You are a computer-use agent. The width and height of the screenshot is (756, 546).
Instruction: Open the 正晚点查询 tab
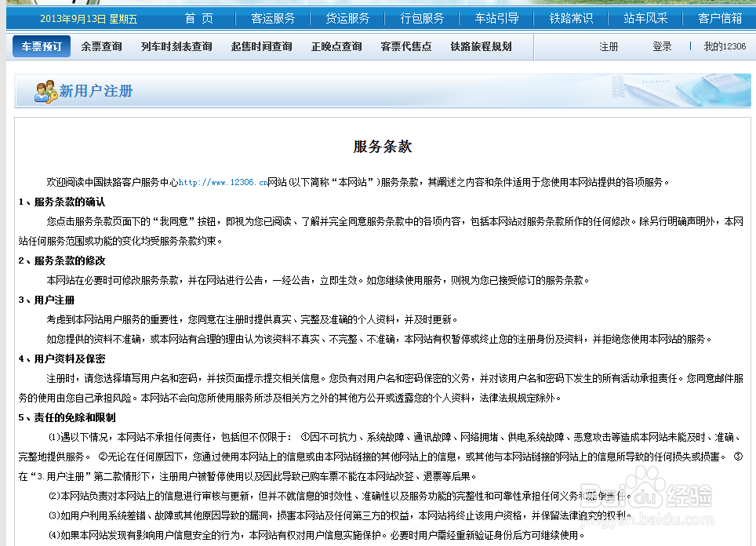click(336, 46)
